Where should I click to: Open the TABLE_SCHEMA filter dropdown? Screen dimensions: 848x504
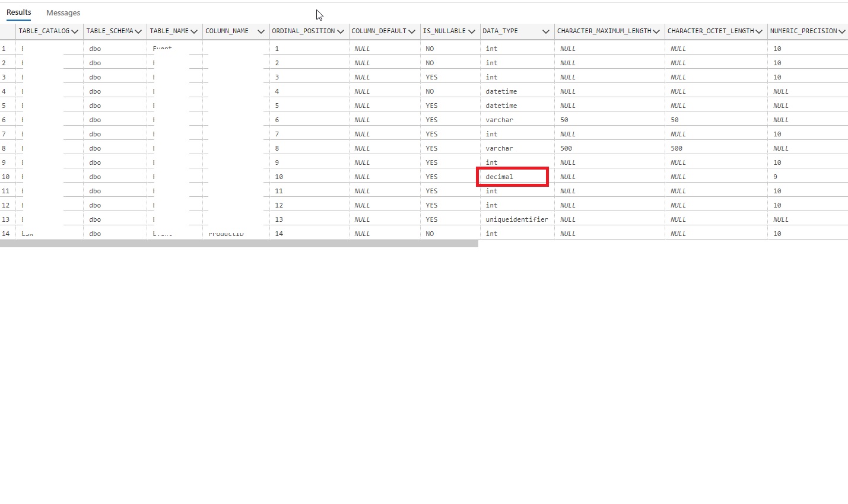138,31
